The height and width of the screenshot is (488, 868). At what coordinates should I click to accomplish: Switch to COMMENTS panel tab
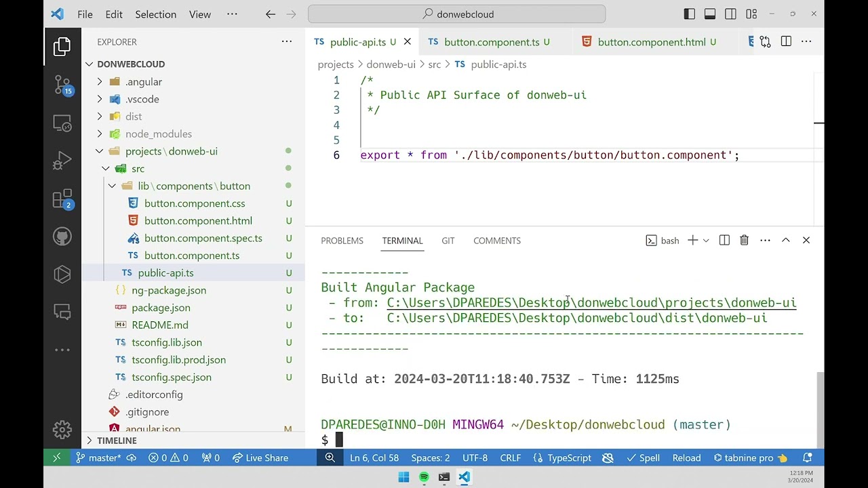(x=497, y=241)
